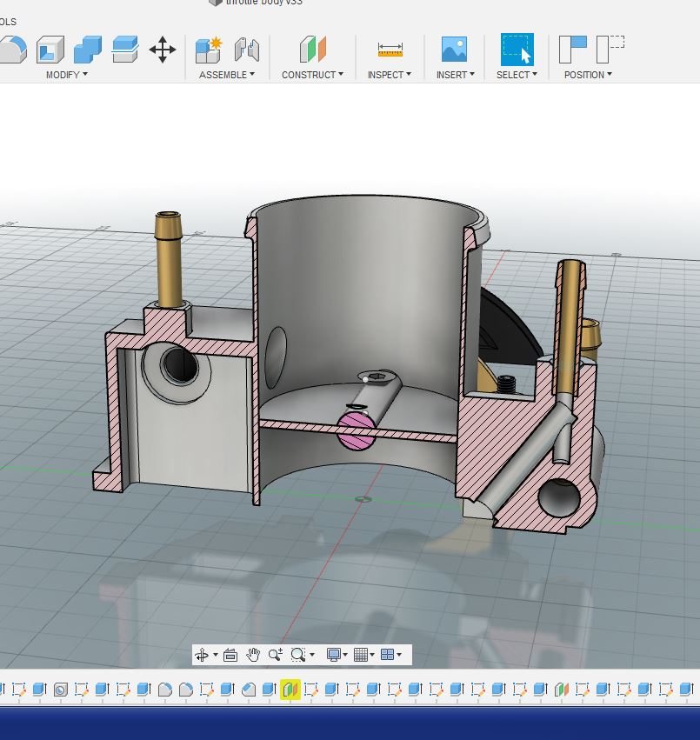Viewport: 700px width, 740px height.
Task: Select the Zoom magnifier plus-minus tool
Action: pos(275,655)
